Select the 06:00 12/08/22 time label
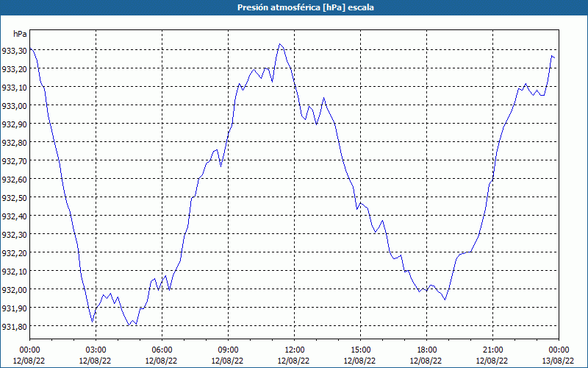 point(162,355)
